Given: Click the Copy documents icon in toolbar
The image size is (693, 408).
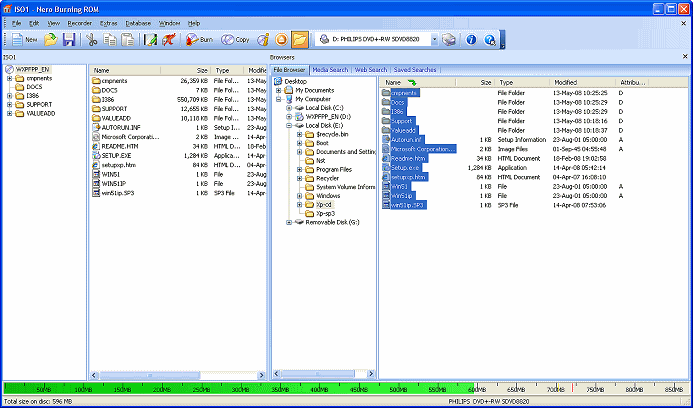Looking at the screenshot, I should pos(110,40).
